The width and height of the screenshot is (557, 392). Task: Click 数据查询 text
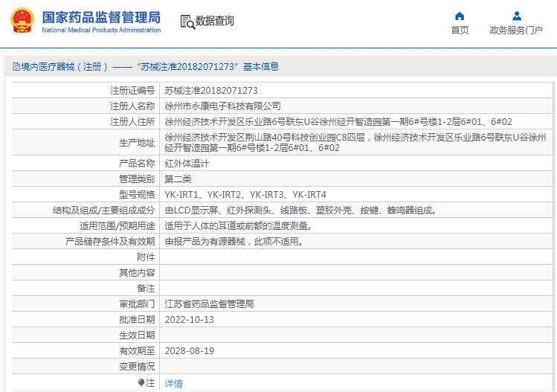[215, 21]
